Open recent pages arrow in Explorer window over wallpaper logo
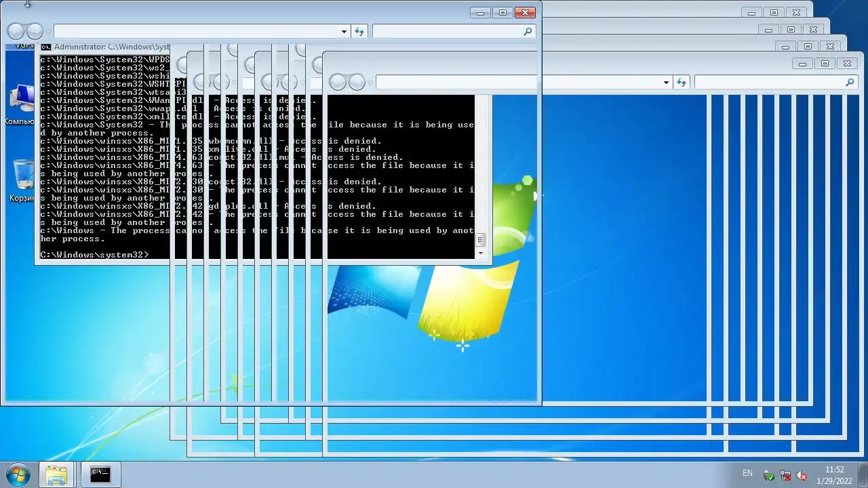 pyautogui.click(x=370, y=82)
